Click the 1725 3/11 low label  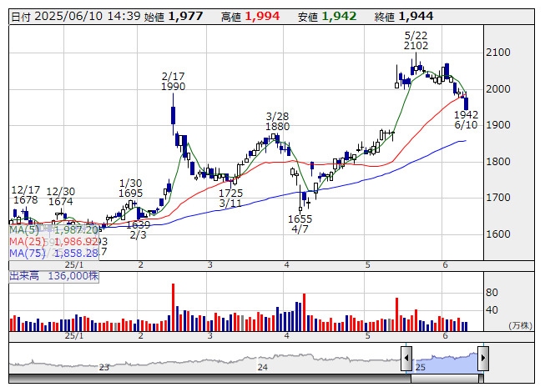pos(231,198)
